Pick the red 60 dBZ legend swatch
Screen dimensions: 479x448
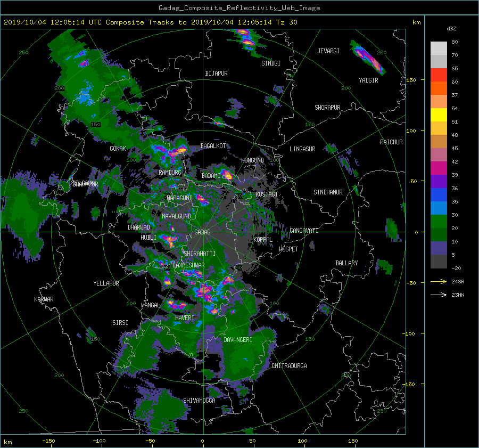pyautogui.click(x=439, y=75)
